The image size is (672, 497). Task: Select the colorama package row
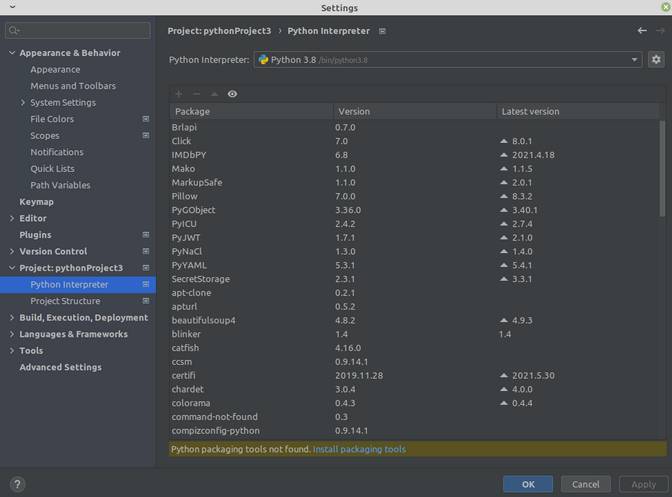(x=414, y=403)
